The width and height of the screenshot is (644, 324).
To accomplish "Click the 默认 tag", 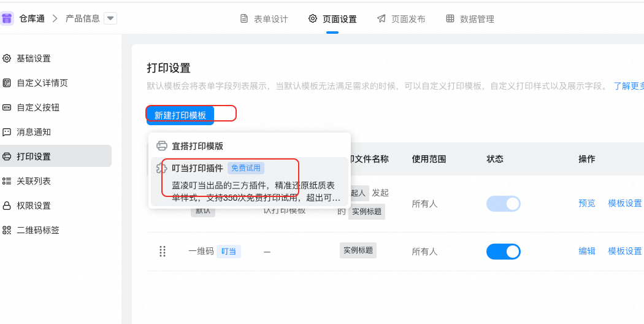I will [202, 211].
